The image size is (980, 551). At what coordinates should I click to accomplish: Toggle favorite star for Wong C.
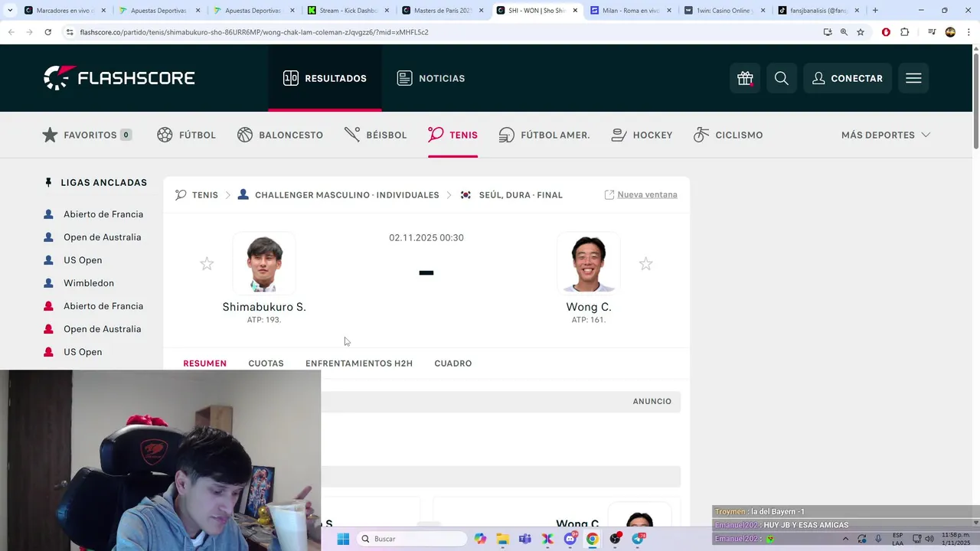click(646, 264)
